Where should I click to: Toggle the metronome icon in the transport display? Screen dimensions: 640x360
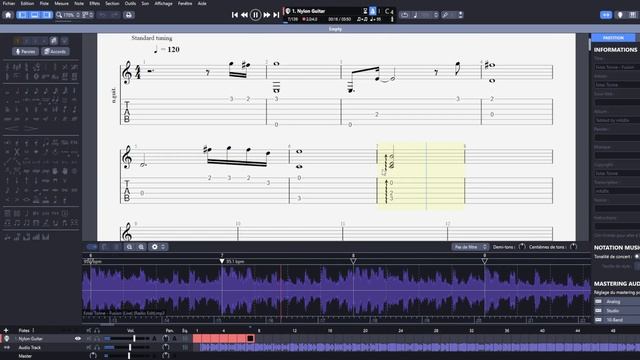pyautogui.click(x=373, y=11)
